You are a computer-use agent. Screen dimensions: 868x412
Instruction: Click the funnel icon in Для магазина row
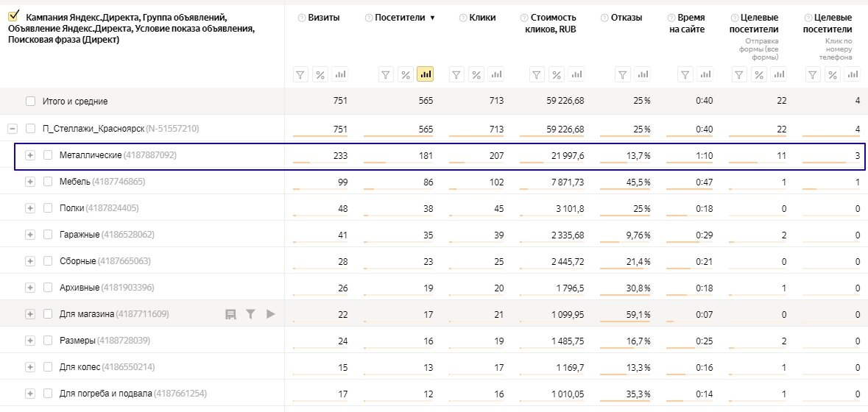pyautogui.click(x=250, y=314)
